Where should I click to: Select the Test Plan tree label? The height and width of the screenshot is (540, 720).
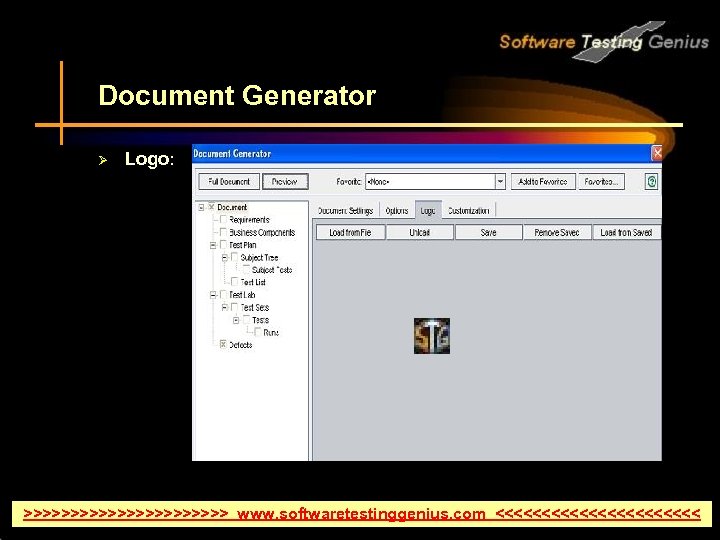point(242,245)
